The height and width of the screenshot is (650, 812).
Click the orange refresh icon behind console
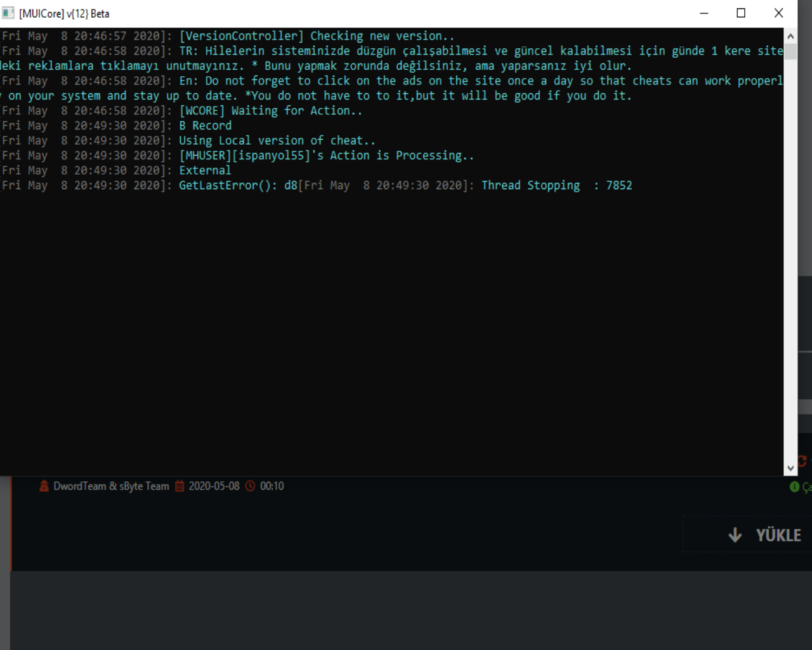[802, 461]
